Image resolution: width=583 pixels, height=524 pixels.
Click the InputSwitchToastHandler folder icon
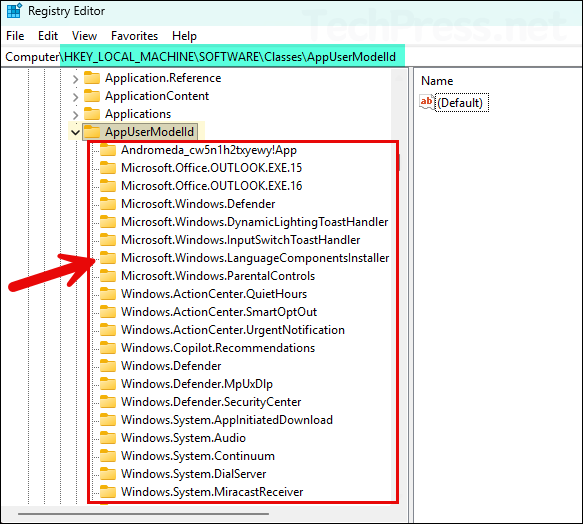(x=108, y=240)
